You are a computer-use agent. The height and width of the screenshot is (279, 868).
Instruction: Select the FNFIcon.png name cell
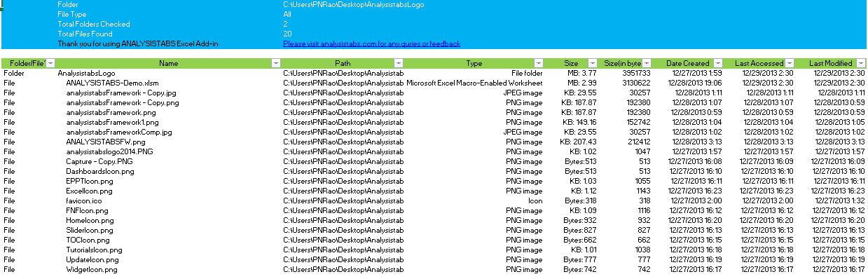[x=87, y=210]
